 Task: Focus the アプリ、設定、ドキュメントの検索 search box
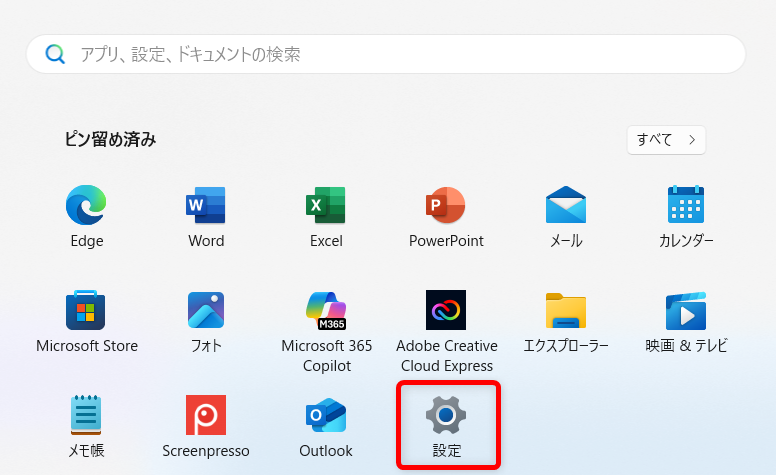tap(386, 54)
